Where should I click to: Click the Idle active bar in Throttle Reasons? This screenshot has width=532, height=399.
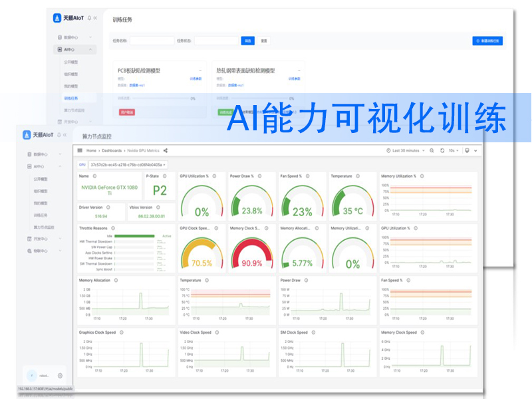(134, 236)
